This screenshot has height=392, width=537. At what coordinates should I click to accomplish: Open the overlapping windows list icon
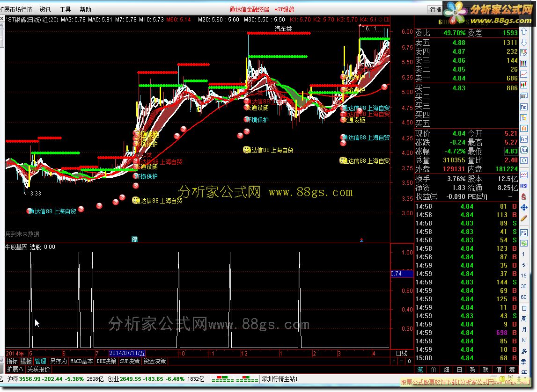(523, 96)
